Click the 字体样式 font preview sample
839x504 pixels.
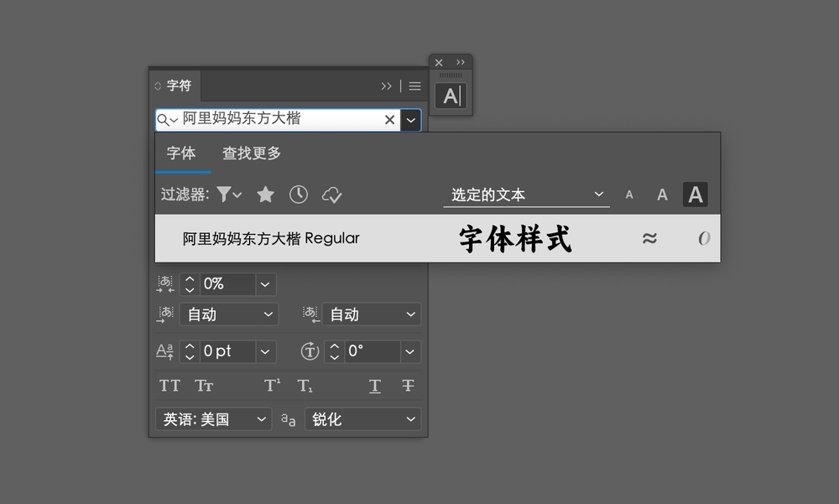pyautogui.click(x=515, y=239)
